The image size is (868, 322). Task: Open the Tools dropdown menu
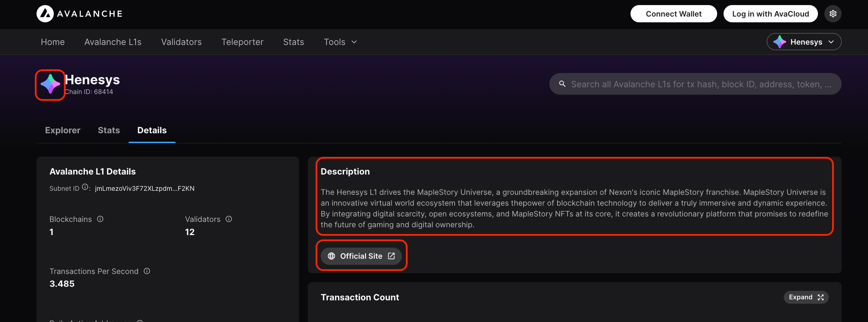(x=340, y=42)
